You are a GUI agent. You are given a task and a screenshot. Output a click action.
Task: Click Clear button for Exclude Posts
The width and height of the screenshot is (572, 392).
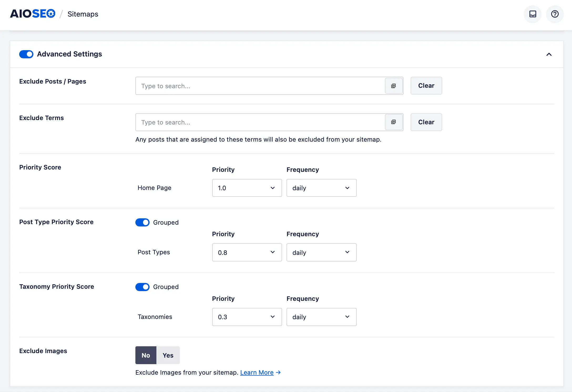pos(426,85)
